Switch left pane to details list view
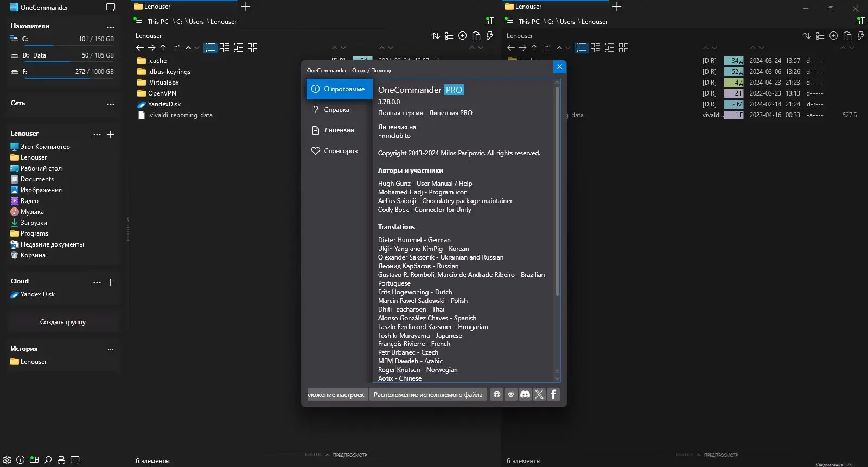 coord(210,48)
